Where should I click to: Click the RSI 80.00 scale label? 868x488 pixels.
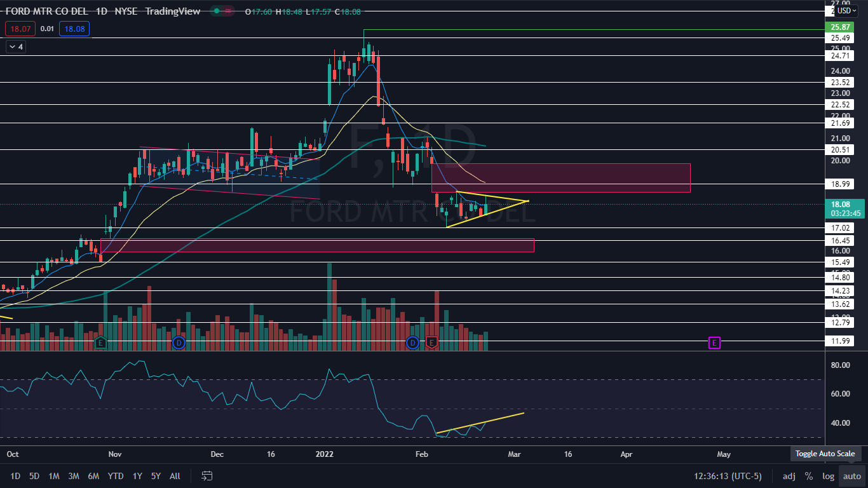(x=840, y=365)
